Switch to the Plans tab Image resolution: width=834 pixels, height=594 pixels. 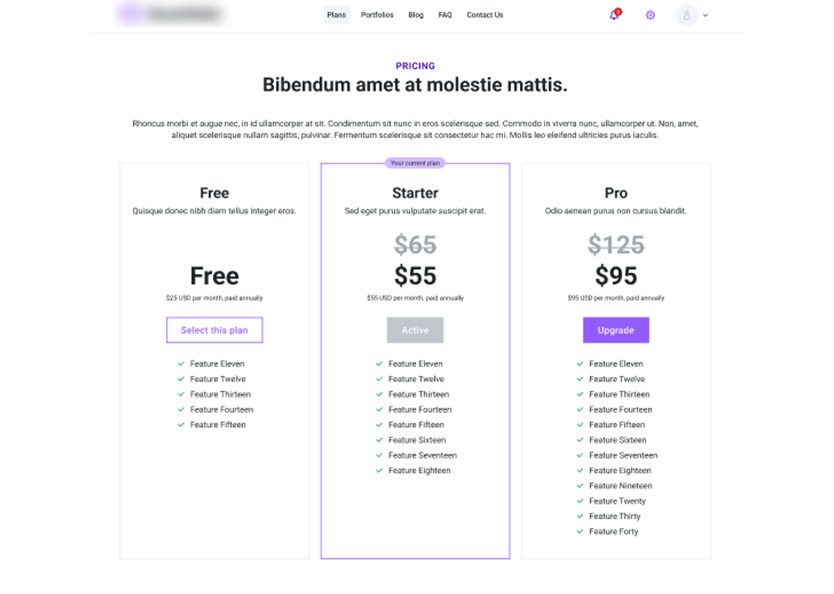[336, 15]
